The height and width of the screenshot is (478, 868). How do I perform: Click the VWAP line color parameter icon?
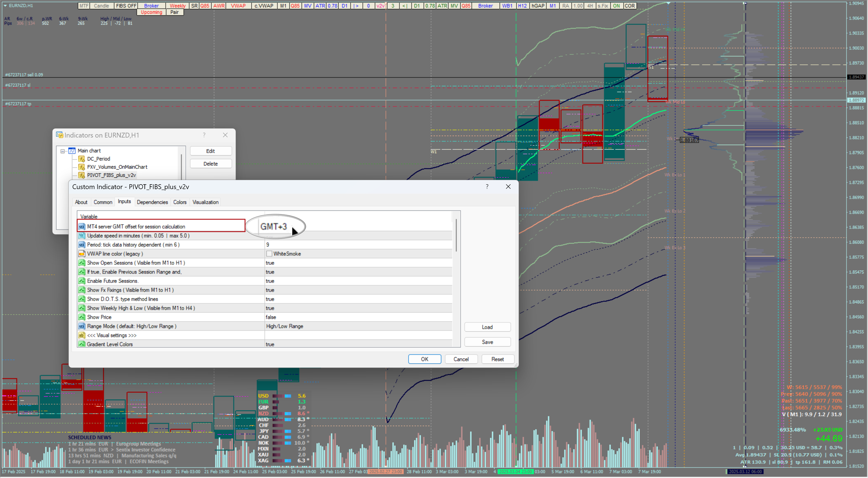pyautogui.click(x=82, y=254)
